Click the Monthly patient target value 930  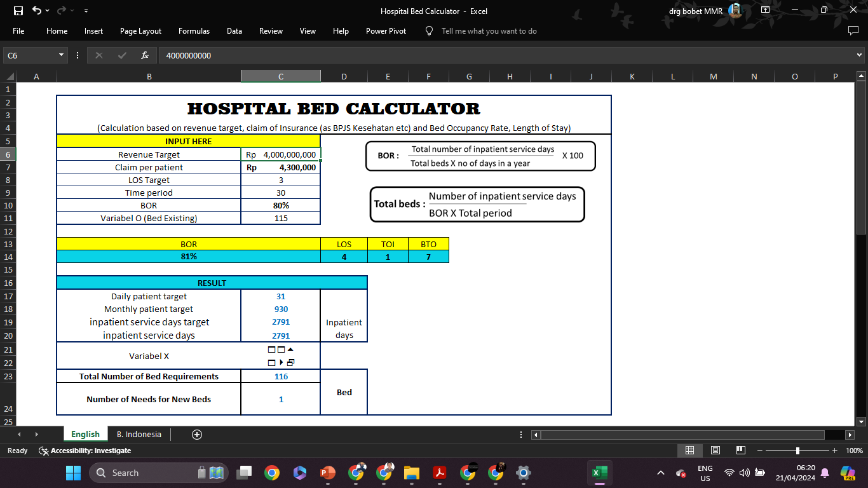coord(281,309)
